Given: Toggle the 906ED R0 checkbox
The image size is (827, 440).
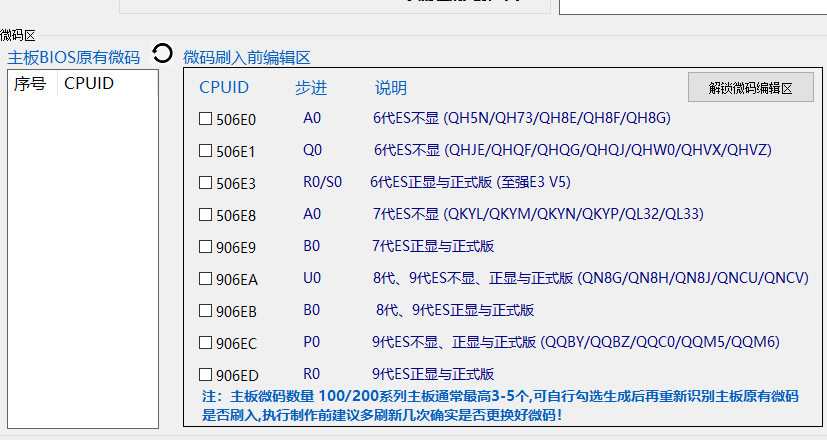Looking at the screenshot, I should point(205,375).
